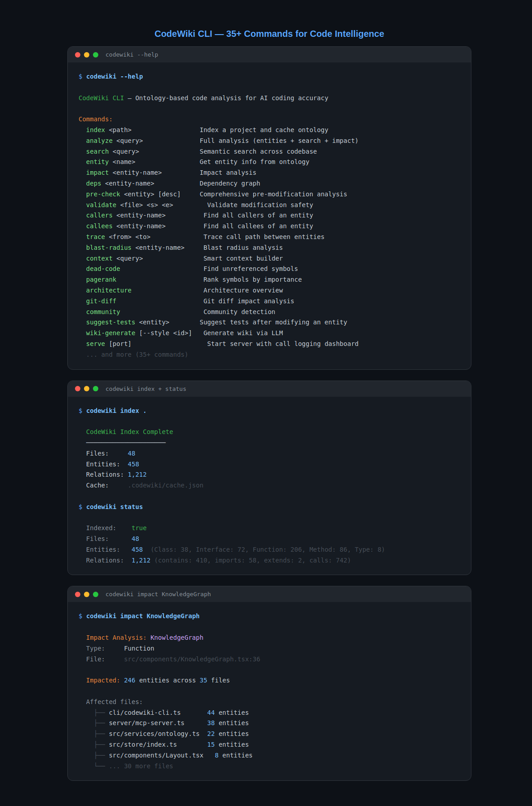Viewport: 532px width, 806px height.
Task: Click the 'validate <file> <s> <e>' command
Action: click(130, 205)
